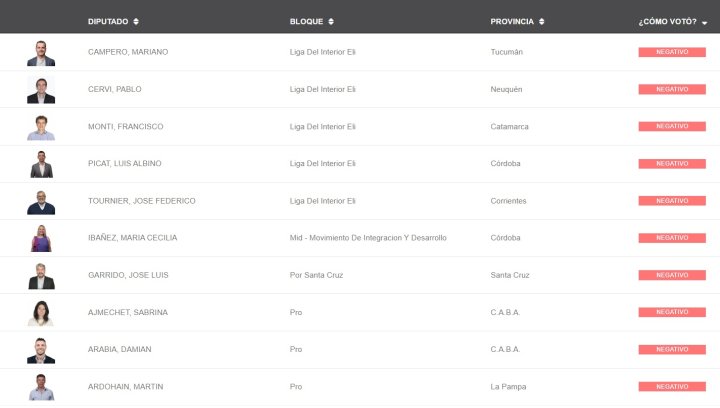Screen dimensions: 720x408
Task: Open Sabrina Ajmechet's profile picture
Action: (41, 313)
